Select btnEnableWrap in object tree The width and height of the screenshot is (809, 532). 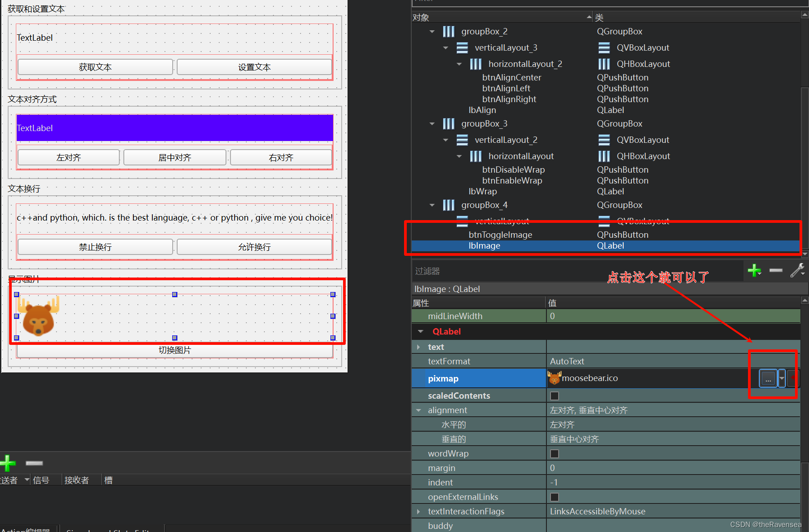[512, 181]
